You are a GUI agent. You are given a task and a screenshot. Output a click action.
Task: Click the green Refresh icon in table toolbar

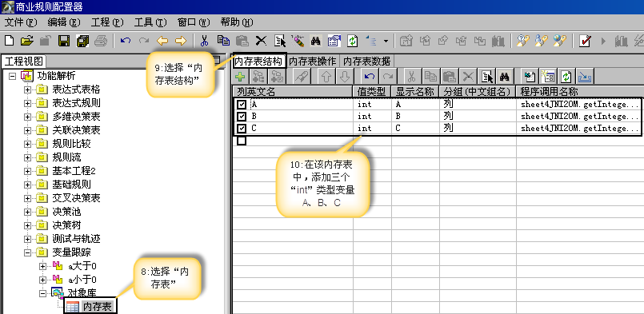point(566,77)
